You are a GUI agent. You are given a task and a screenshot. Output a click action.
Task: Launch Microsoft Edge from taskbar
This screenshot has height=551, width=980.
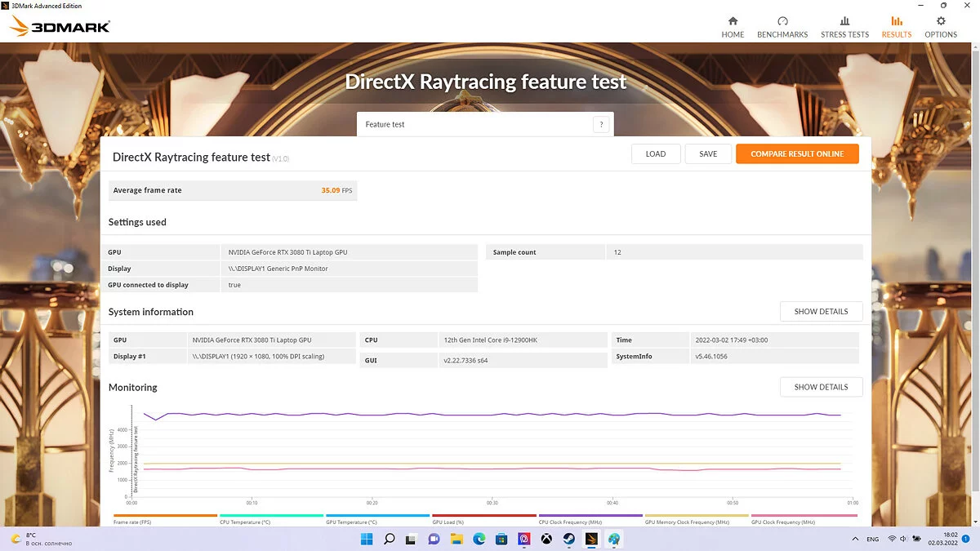(x=479, y=539)
